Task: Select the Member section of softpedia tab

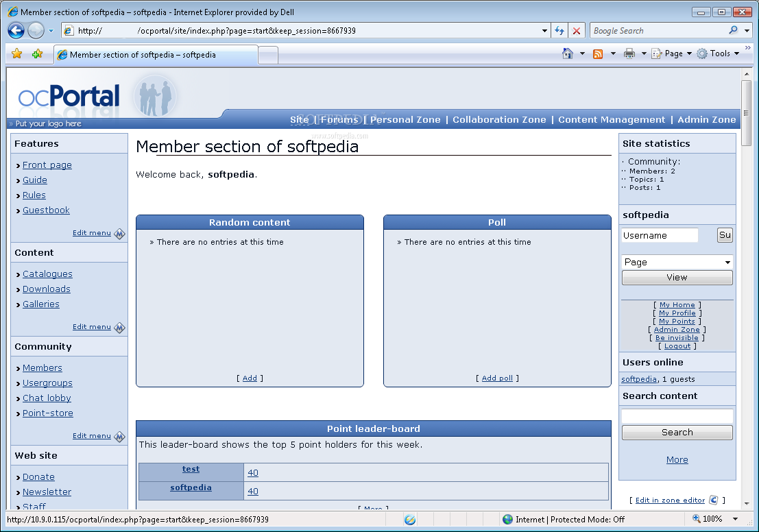Action: click(156, 55)
